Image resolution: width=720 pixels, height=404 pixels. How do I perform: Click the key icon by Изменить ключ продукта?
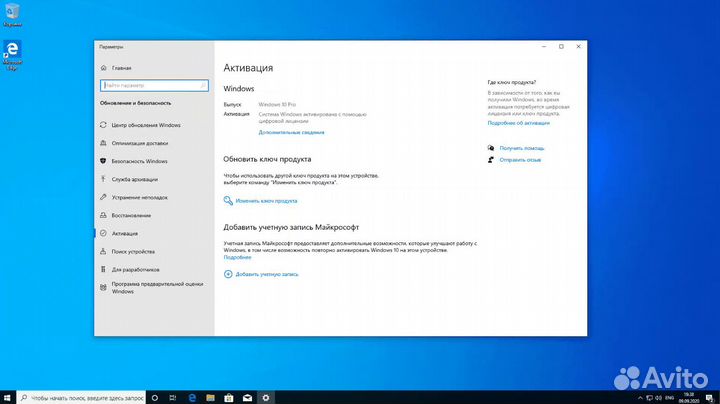click(x=228, y=201)
